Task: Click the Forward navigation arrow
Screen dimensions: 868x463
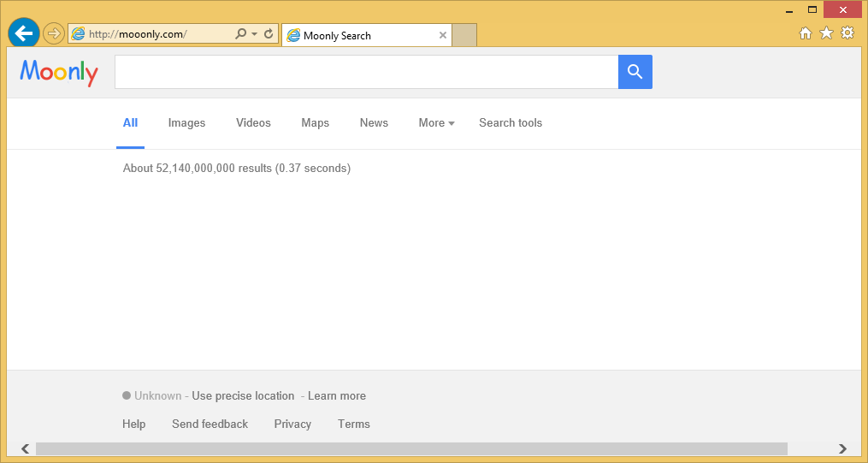Action: tap(54, 33)
